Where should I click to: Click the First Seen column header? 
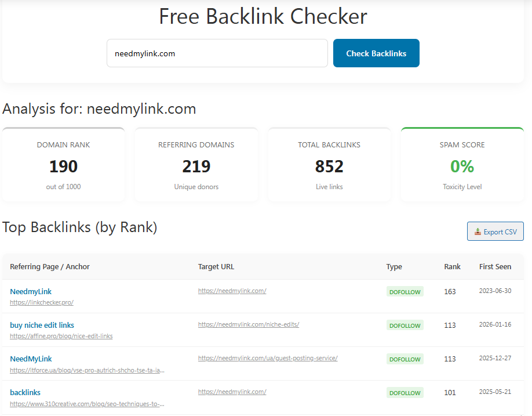pyautogui.click(x=495, y=267)
